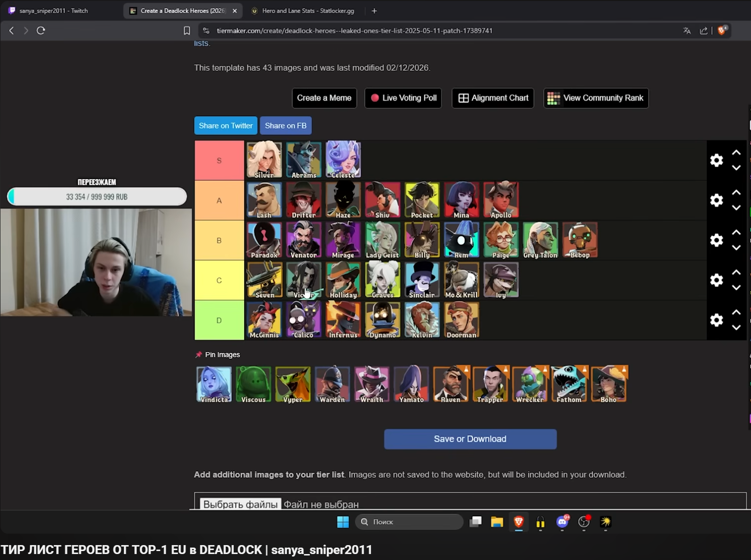Share tier list on Twitter
The height and width of the screenshot is (560, 751).
[226, 126]
